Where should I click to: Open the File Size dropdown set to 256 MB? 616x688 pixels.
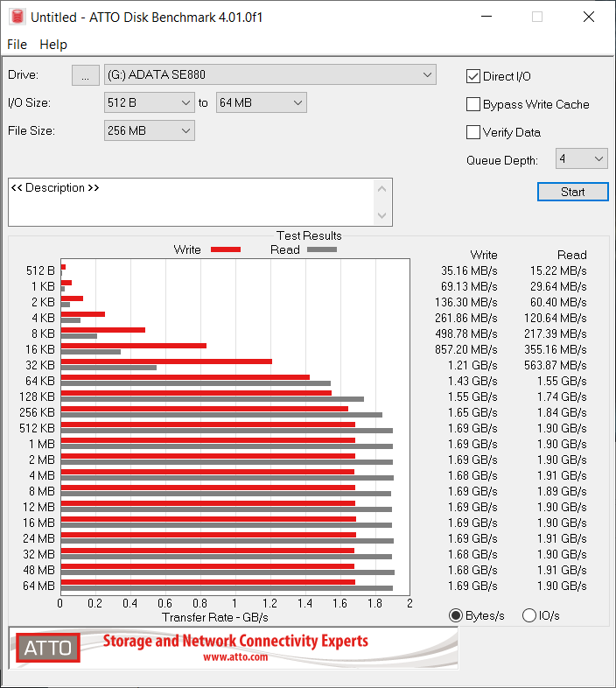[149, 130]
